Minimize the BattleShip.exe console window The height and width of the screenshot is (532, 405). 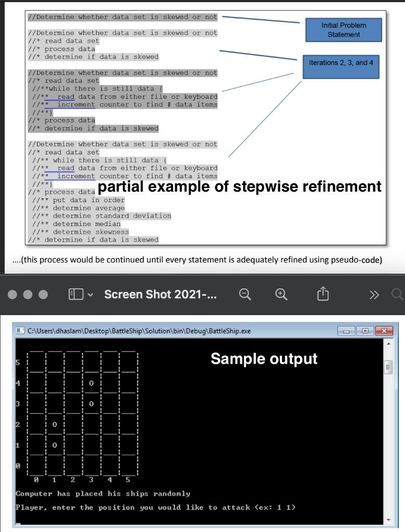click(346, 331)
